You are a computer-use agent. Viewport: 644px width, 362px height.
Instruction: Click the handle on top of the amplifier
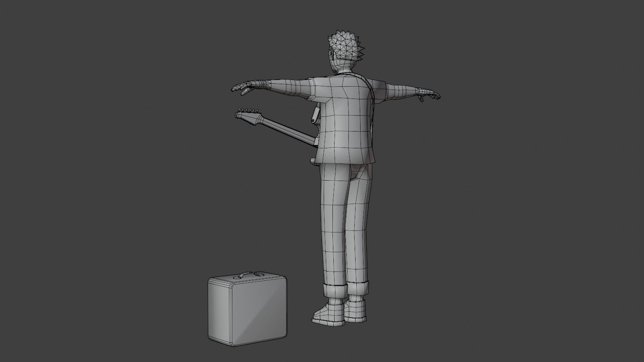pos(248,275)
